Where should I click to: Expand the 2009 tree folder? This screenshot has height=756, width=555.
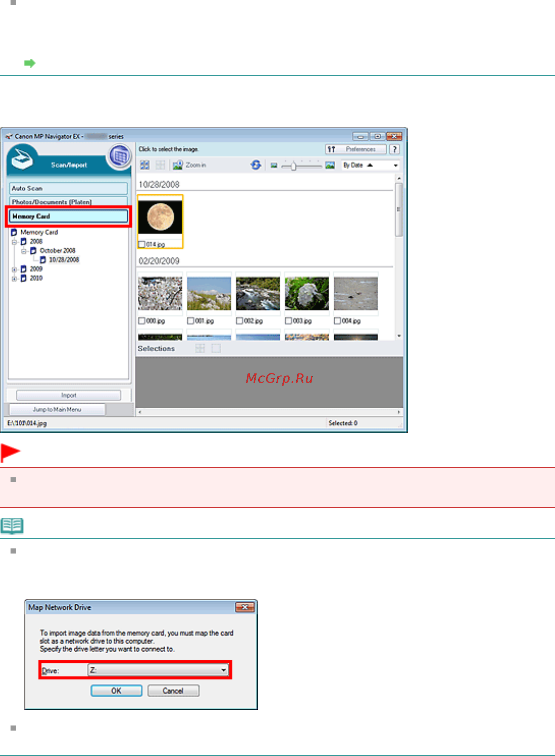[14, 269]
